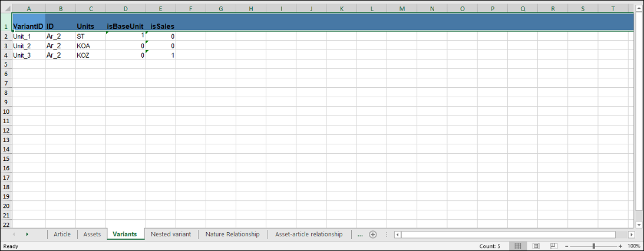The image size is (644, 251).
Task: Select the cell containing ST
Action: [x=91, y=36]
